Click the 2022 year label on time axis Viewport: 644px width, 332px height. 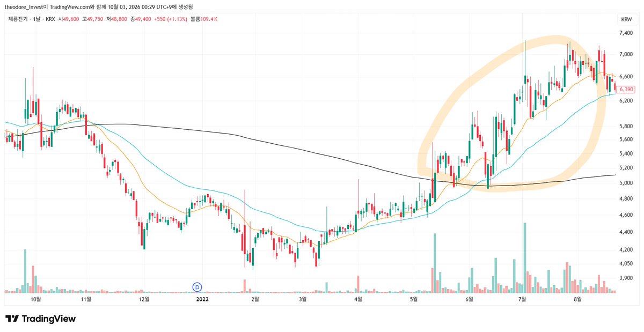click(x=202, y=299)
